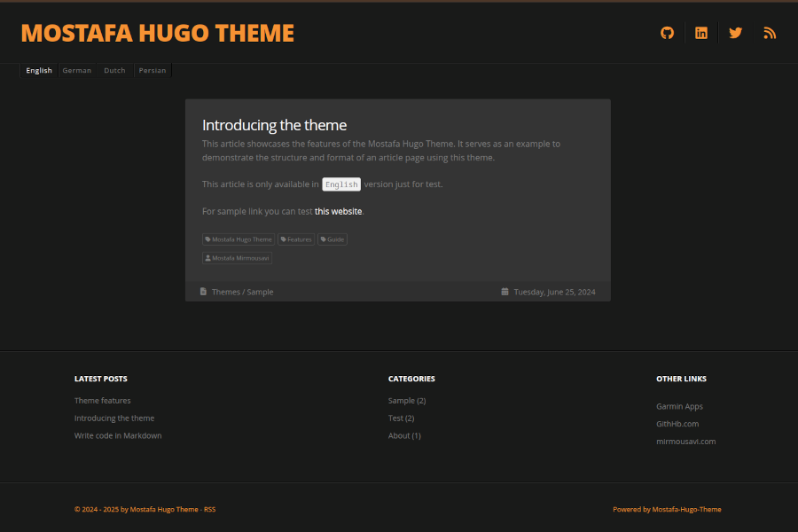Click the calendar icon beside the article date

click(505, 291)
